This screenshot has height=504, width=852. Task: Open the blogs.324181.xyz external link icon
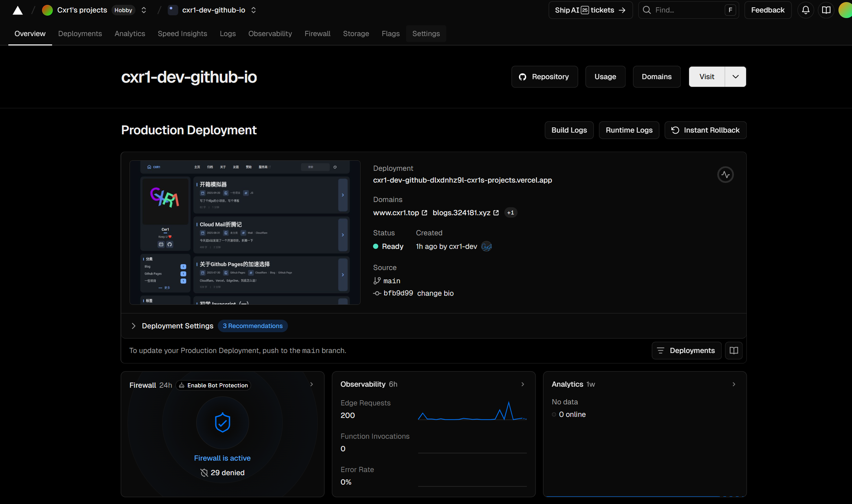click(x=496, y=213)
